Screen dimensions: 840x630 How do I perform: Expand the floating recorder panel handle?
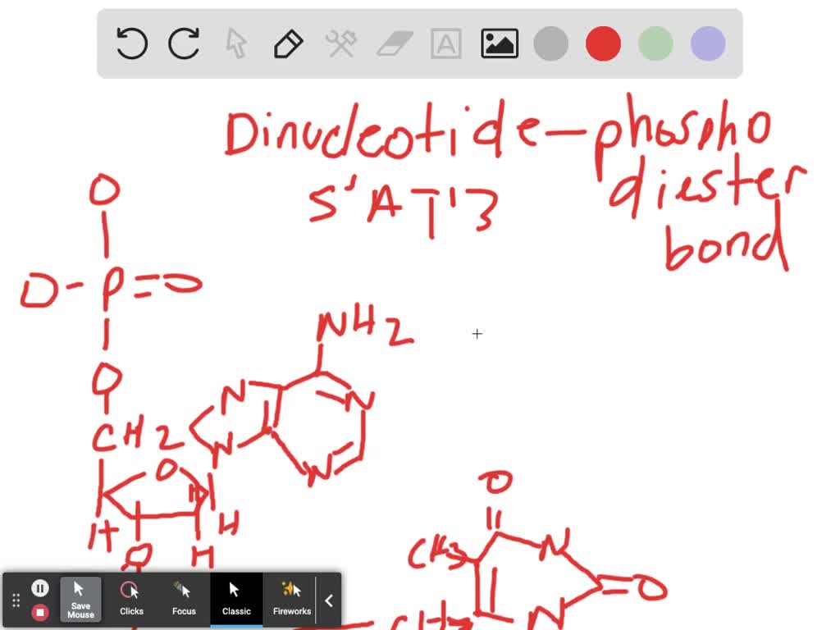(x=15, y=600)
